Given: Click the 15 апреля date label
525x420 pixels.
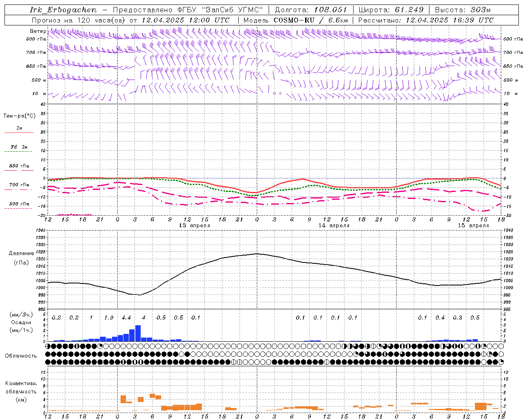Looking at the screenshot, I should pyautogui.click(x=473, y=225).
